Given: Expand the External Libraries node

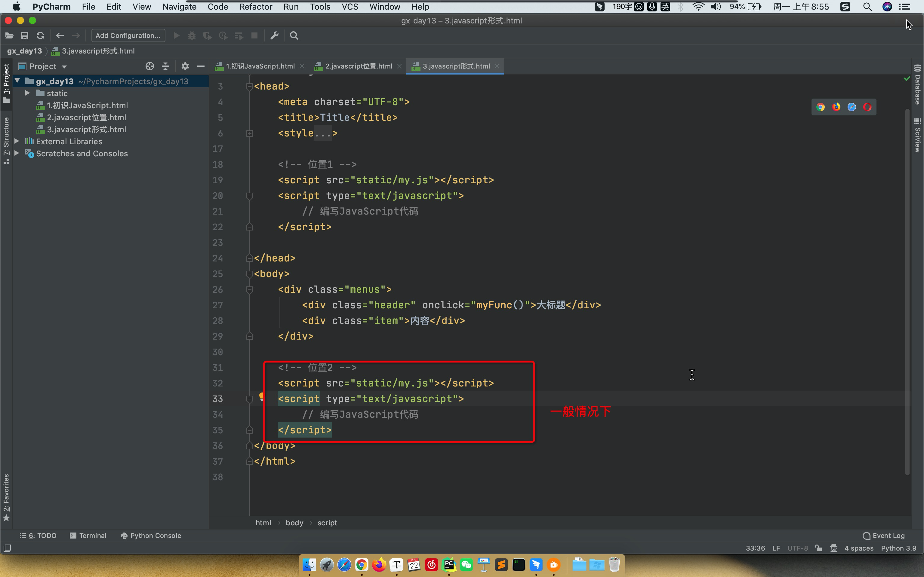Looking at the screenshot, I should pyautogui.click(x=17, y=141).
